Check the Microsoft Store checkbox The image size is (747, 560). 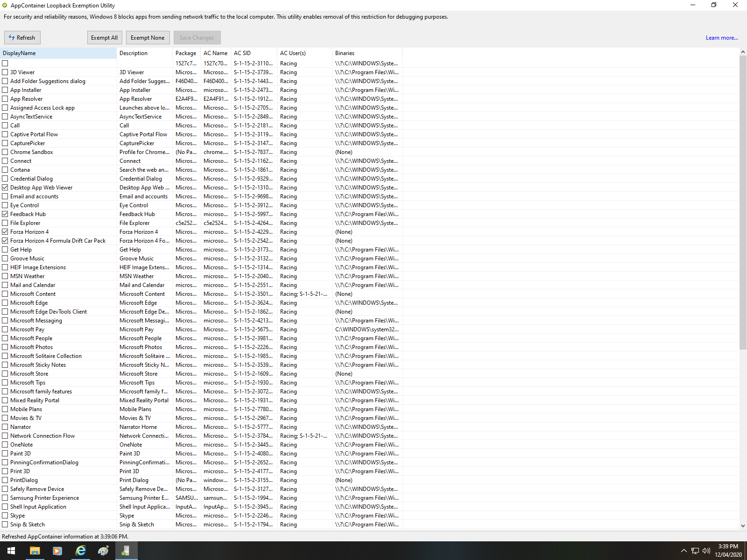(5, 374)
